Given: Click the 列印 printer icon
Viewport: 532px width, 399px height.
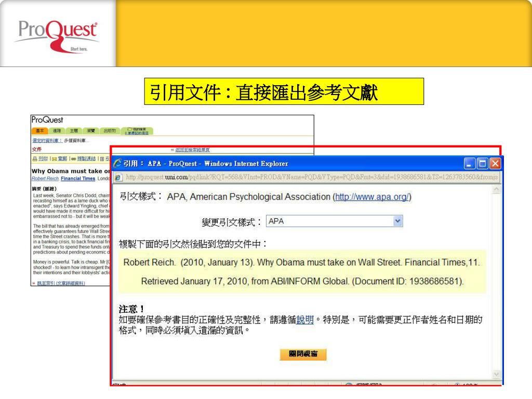Looking at the screenshot, I should coord(35,158).
